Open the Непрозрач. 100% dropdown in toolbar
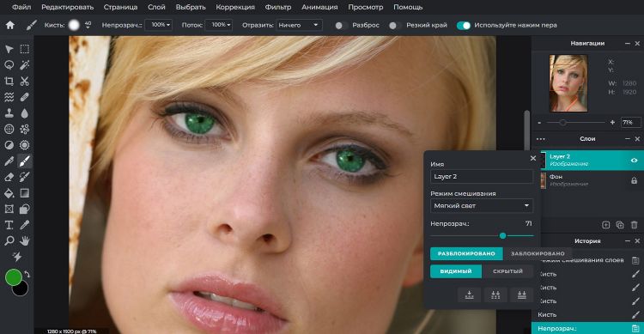The image size is (644, 334). (x=160, y=25)
